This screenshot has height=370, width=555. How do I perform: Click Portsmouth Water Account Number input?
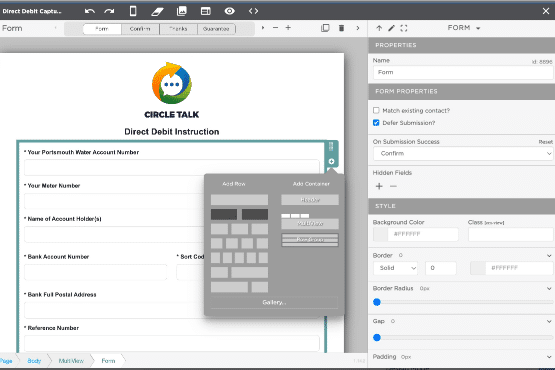(x=172, y=167)
